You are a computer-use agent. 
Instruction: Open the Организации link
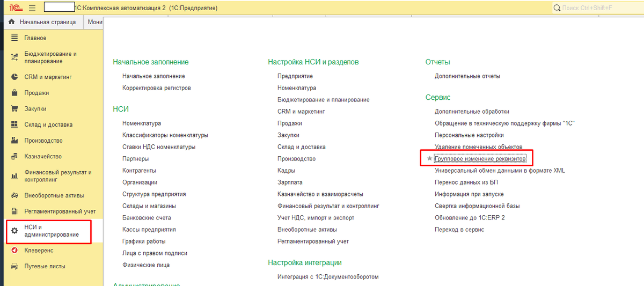click(140, 182)
